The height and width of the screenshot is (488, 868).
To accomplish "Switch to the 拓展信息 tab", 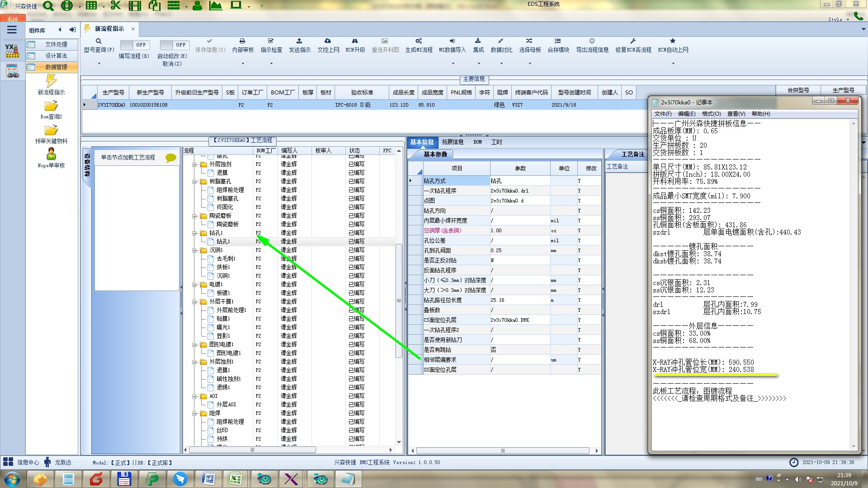I will point(453,142).
